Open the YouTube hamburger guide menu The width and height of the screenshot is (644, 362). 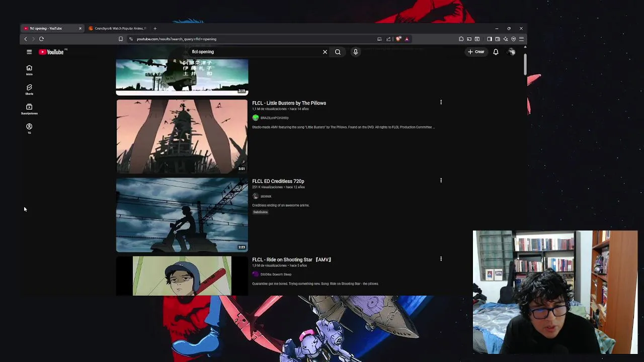(29, 52)
